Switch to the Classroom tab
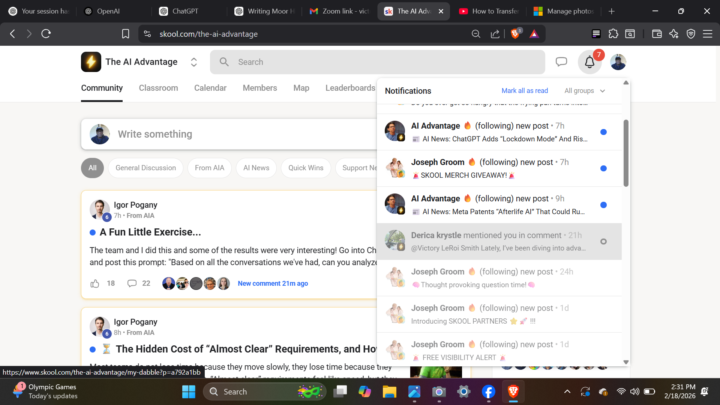Image resolution: width=720 pixels, height=405 pixels. click(158, 88)
